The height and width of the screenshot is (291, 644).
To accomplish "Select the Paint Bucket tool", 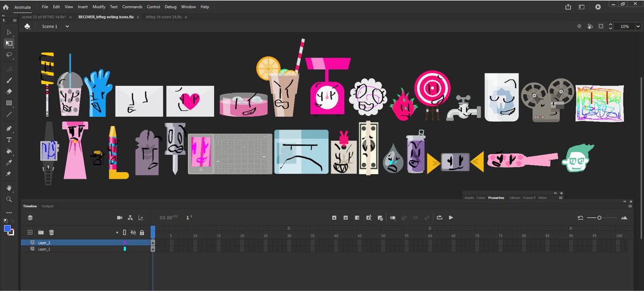I will pyautogui.click(x=9, y=151).
